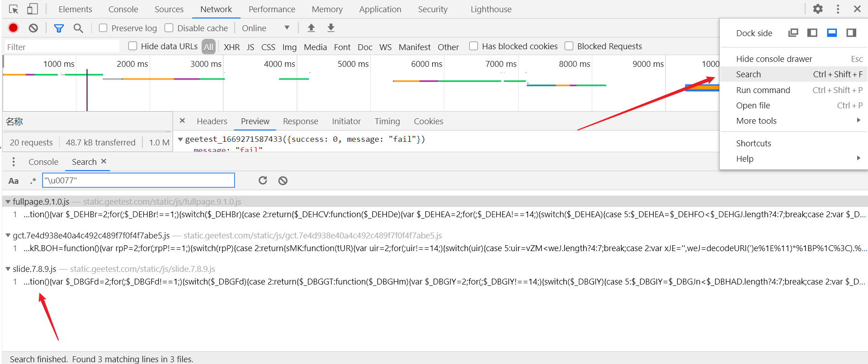Check Hide data URLs option
This screenshot has width=868, height=364.
[132, 46]
